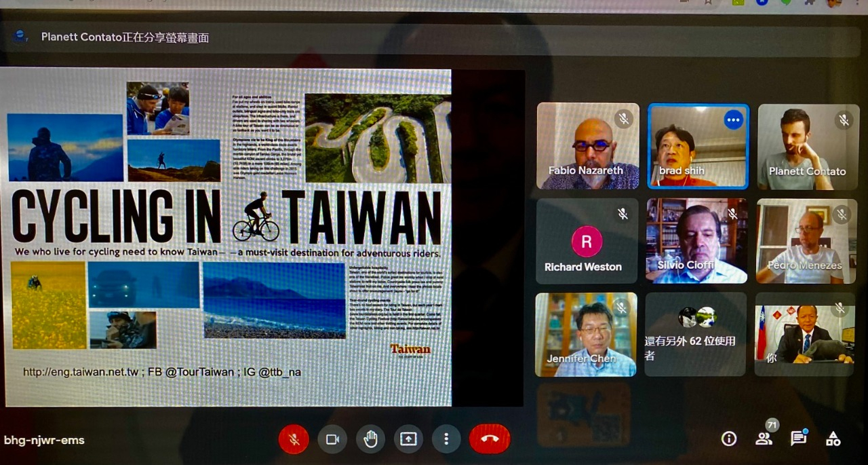Select Silvio Cioffi's video tile
868x465 pixels.
pos(696,241)
